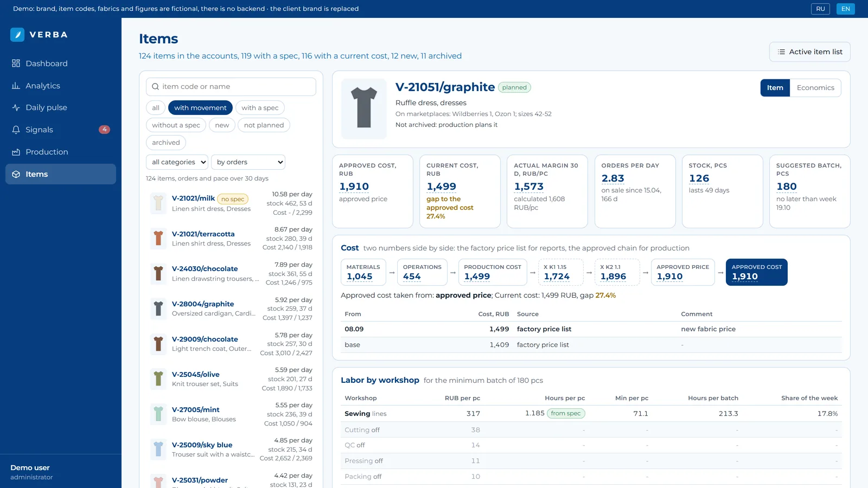
Task: Click the Signals bell icon
Action: 16,130
